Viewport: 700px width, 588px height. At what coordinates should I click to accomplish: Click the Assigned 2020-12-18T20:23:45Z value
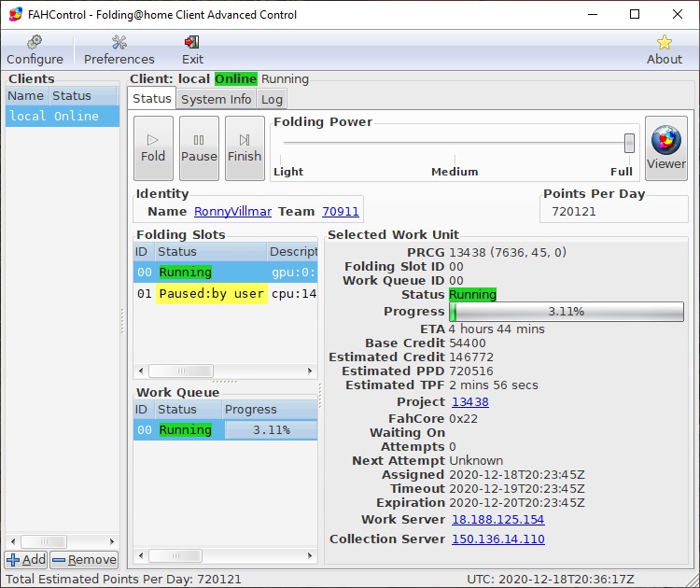point(516,474)
